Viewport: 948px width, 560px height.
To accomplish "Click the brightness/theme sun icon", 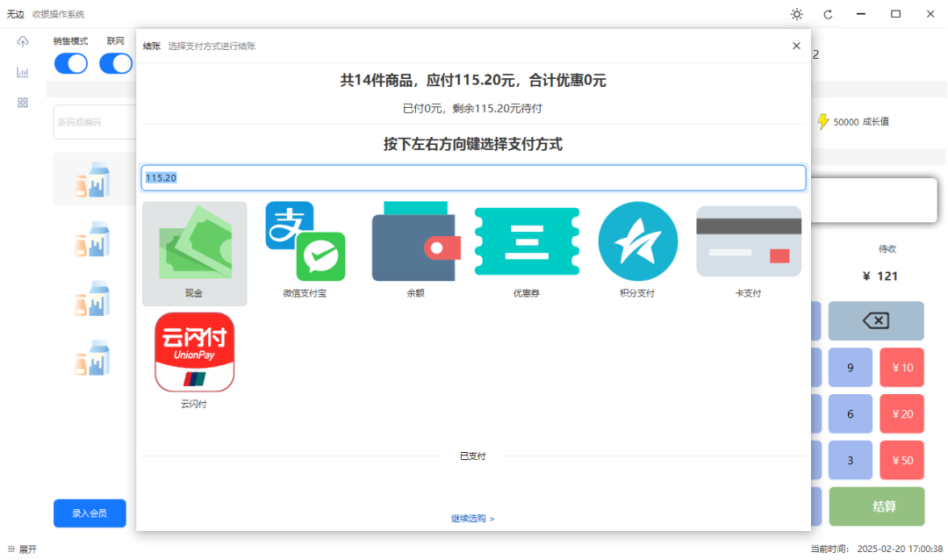I will click(796, 14).
